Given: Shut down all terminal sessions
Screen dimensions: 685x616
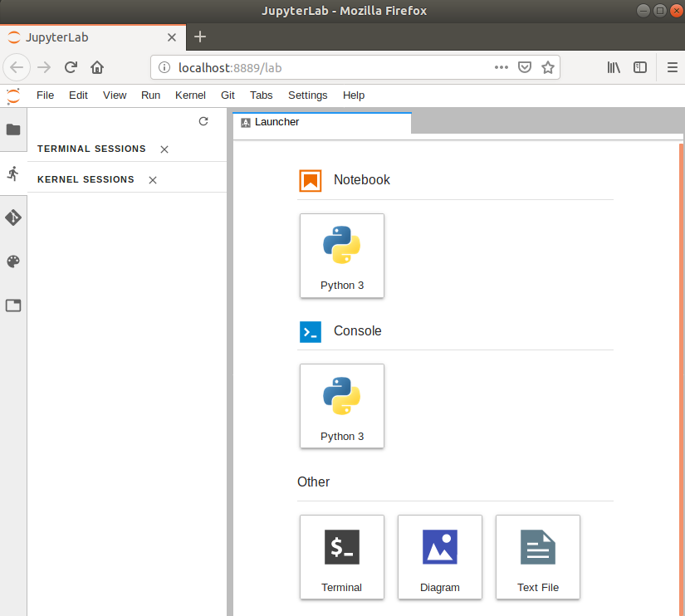Looking at the screenshot, I should tap(164, 149).
